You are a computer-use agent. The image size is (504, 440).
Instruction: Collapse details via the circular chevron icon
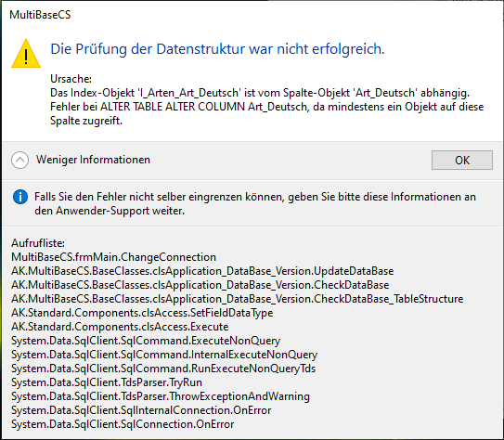tap(19, 160)
